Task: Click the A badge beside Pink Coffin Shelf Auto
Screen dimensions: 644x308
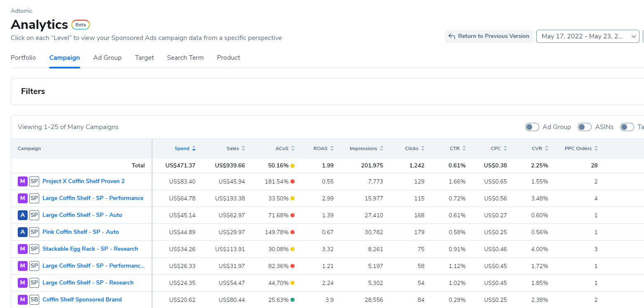Action: 22,232
